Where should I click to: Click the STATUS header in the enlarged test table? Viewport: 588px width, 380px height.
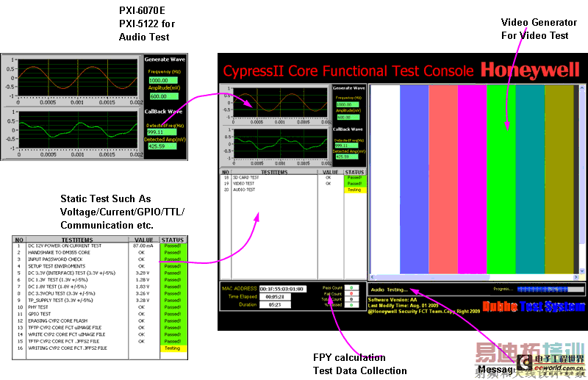173,240
